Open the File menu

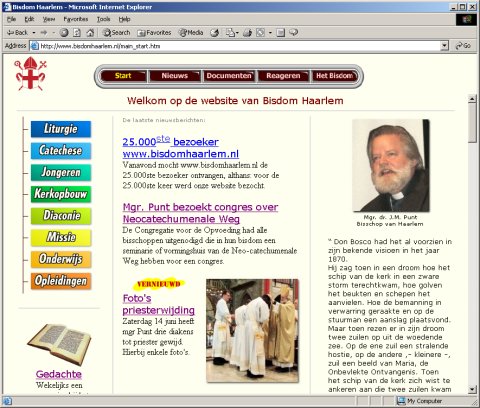(x=11, y=19)
